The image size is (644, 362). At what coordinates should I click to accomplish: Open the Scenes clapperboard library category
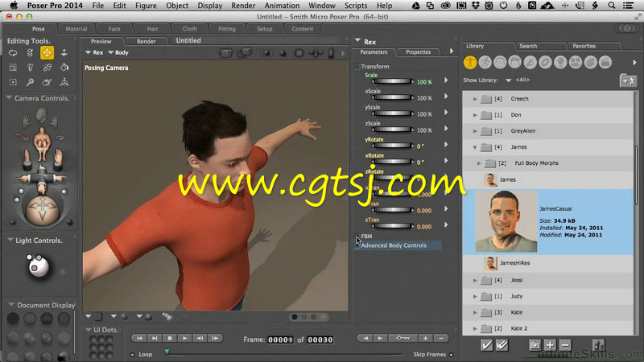605,63
